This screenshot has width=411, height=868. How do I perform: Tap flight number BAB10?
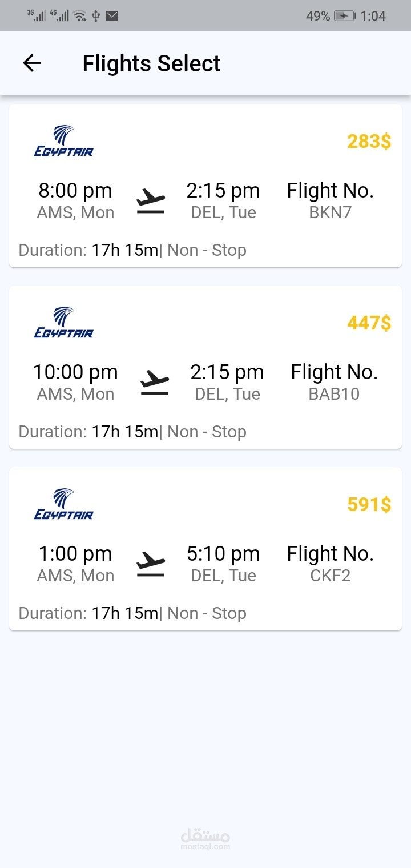click(x=334, y=394)
